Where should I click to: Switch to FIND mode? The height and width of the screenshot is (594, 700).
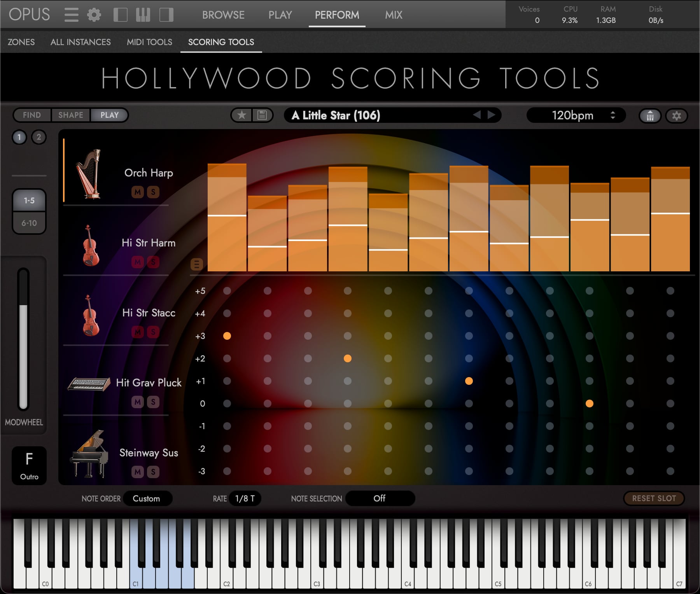[x=32, y=115]
